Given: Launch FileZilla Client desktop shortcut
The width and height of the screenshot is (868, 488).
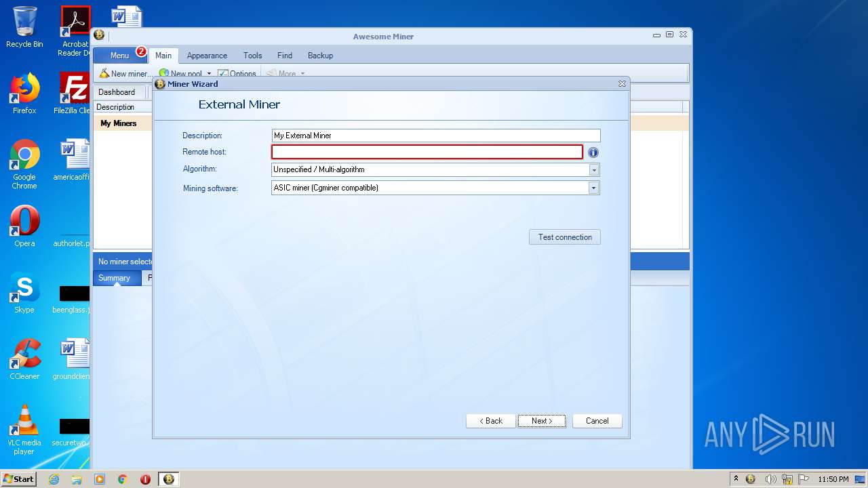Looking at the screenshot, I should [x=73, y=94].
